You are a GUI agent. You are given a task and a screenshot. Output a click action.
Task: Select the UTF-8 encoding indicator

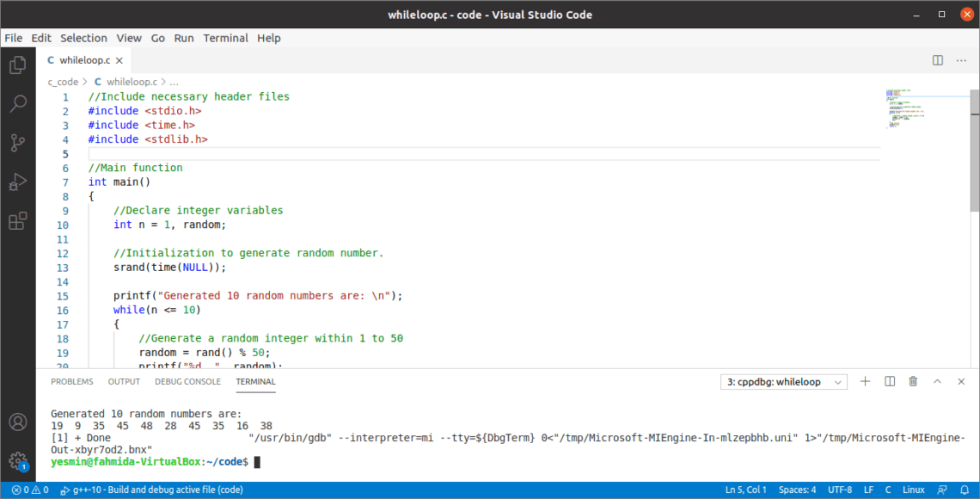click(840, 489)
